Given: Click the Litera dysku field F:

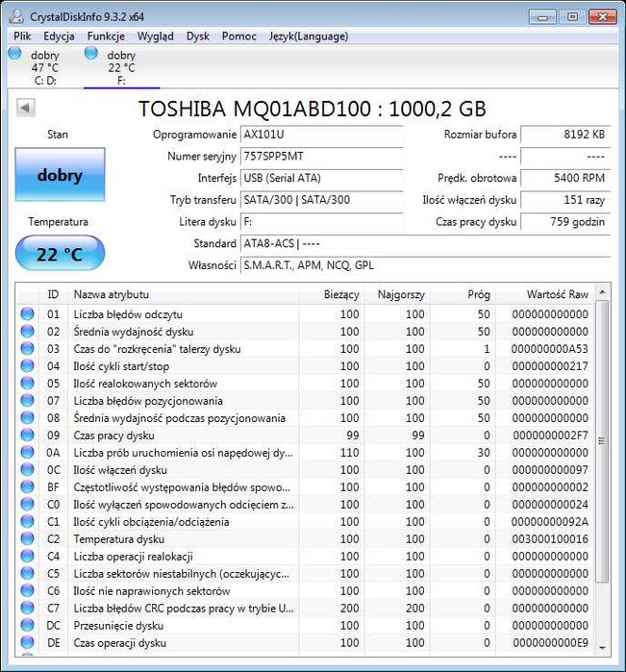Looking at the screenshot, I should coord(321,222).
